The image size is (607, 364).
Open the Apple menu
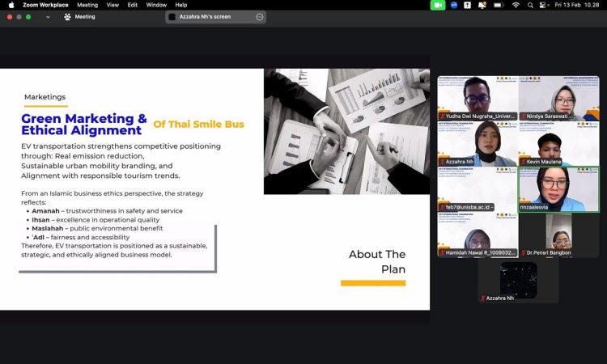11,5
